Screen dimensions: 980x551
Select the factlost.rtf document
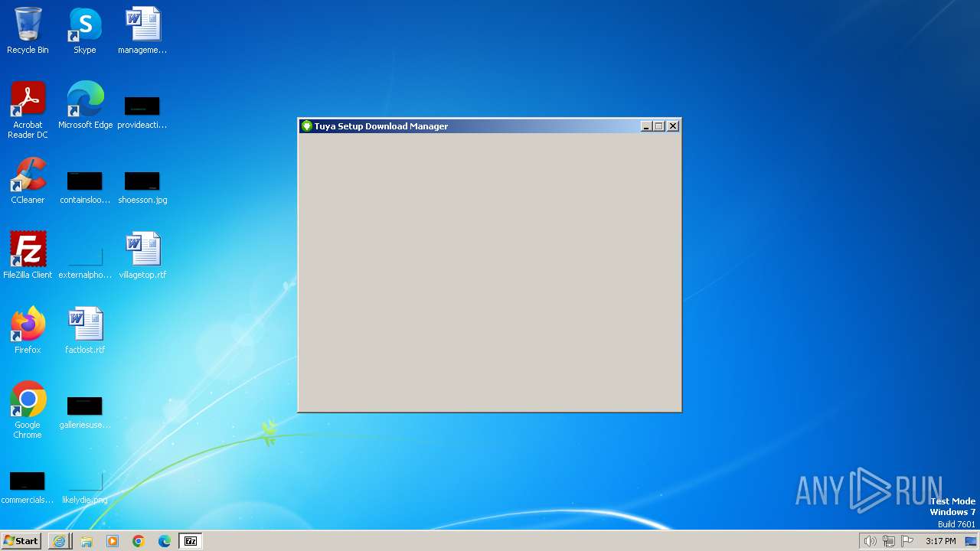tap(85, 331)
